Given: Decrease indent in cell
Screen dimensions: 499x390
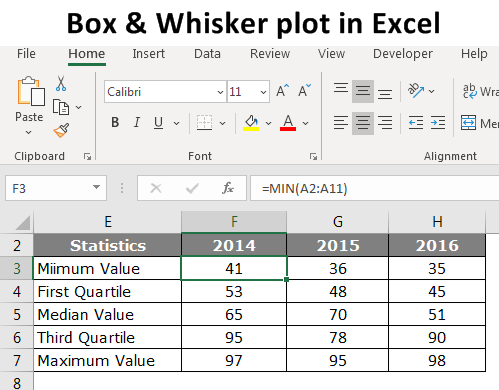Looking at the screenshot, I should (x=416, y=123).
